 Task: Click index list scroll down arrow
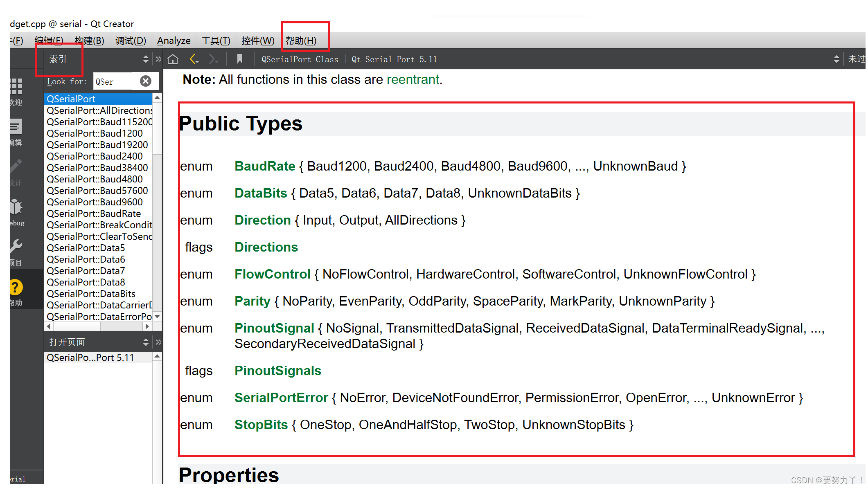click(x=157, y=317)
